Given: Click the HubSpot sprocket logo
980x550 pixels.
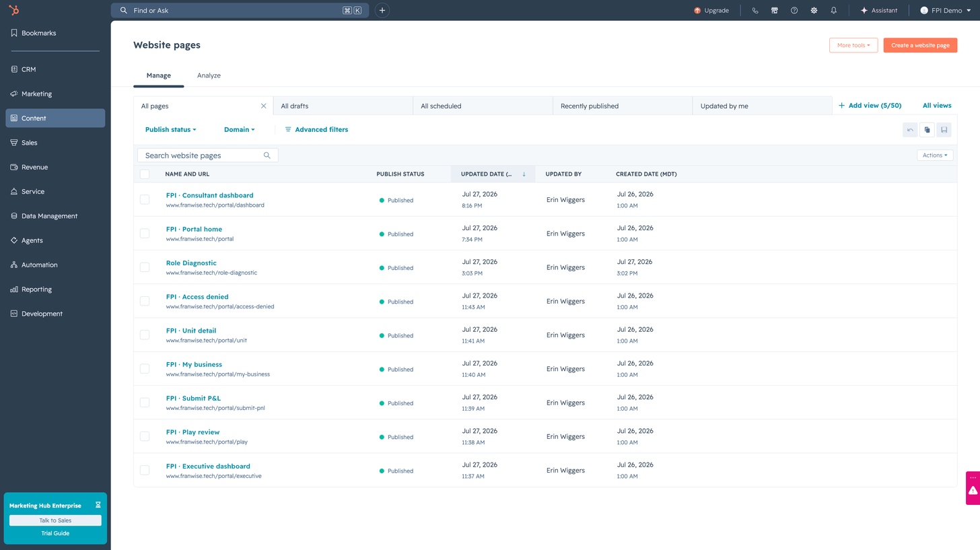Looking at the screenshot, I should [x=14, y=10].
